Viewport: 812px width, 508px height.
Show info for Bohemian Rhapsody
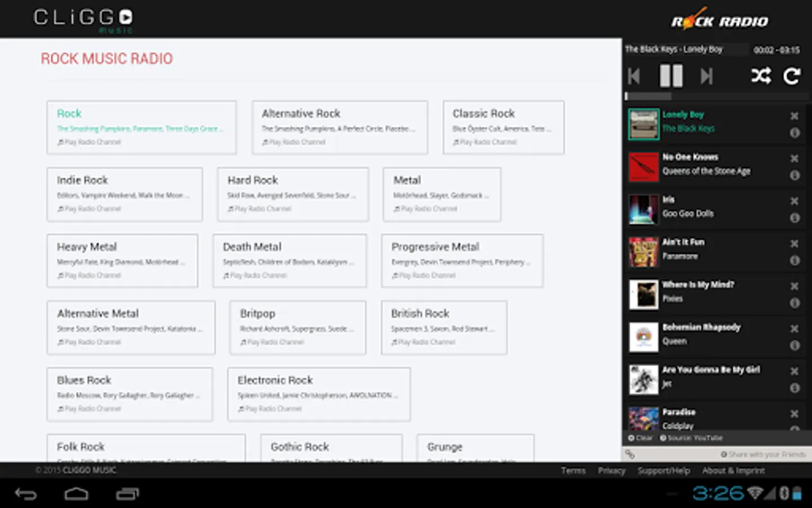(x=795, y=345)
